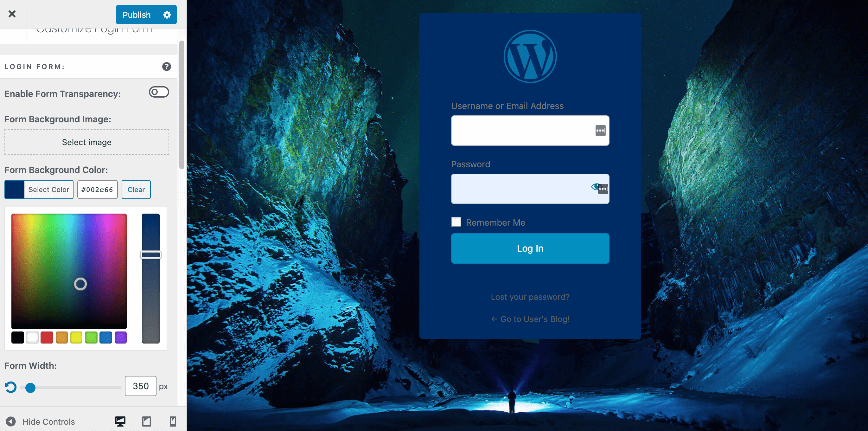Click the mobile preview icon at bottom

click(x=172, y=421)
